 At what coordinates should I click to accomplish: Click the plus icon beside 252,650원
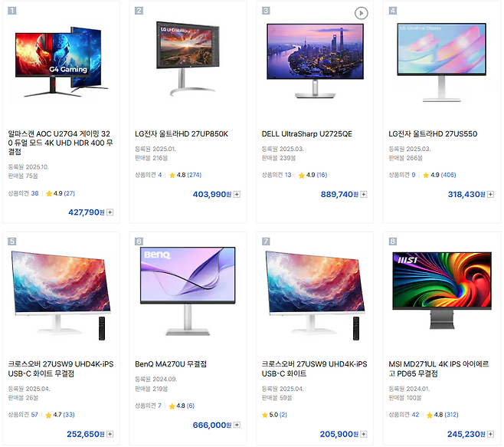point(110,434)
